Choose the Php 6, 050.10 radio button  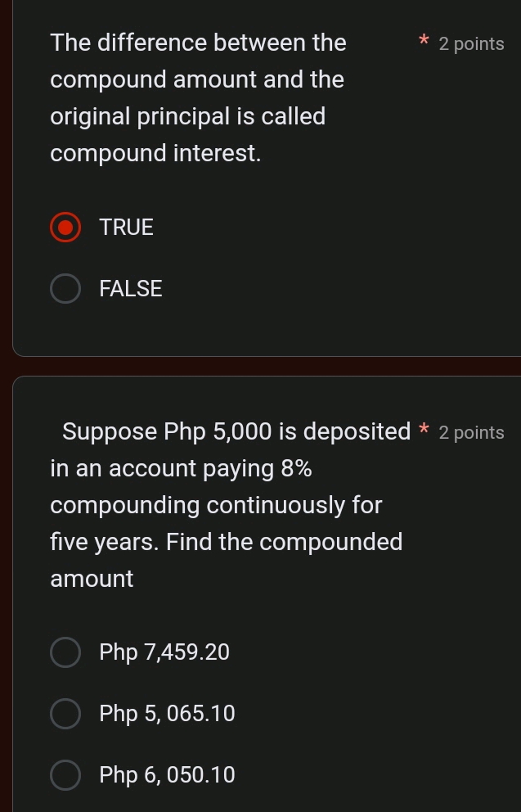65,775
